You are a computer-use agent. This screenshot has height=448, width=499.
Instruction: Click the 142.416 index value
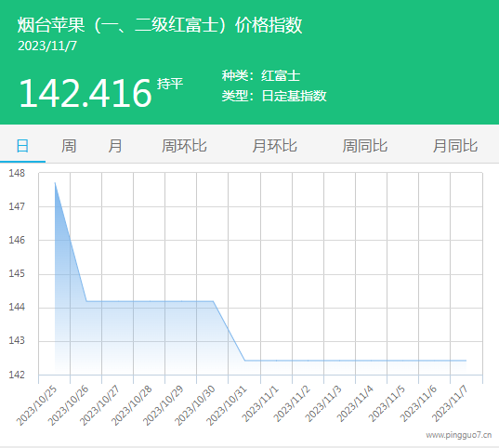tap(85, 93)
